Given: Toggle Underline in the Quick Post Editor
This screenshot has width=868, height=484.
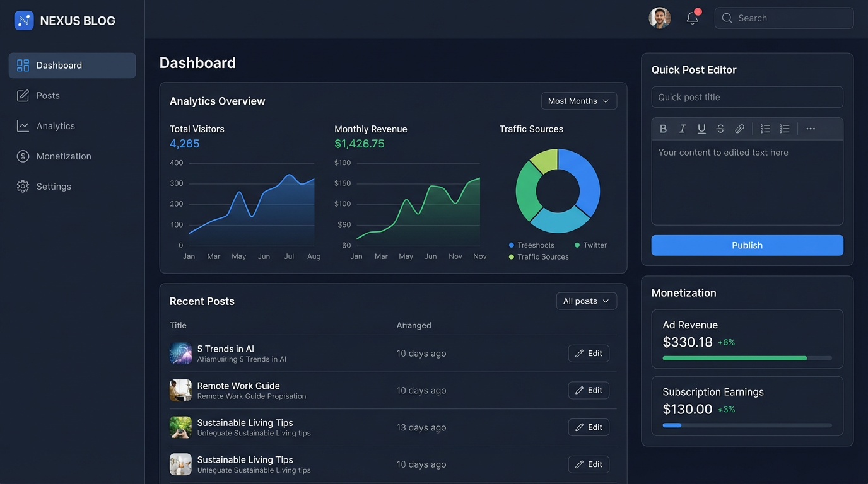Looking at the screenshot, I should [701, 129].
